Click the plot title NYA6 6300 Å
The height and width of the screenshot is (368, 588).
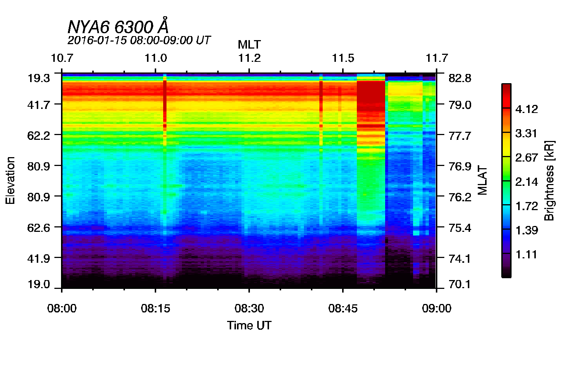[118, 26]
